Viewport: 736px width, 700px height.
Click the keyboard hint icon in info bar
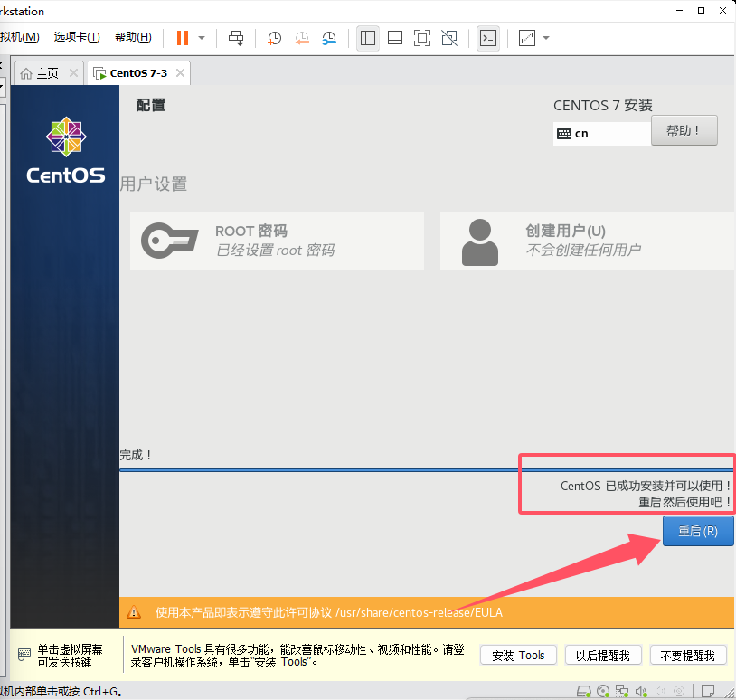[24, 655]
